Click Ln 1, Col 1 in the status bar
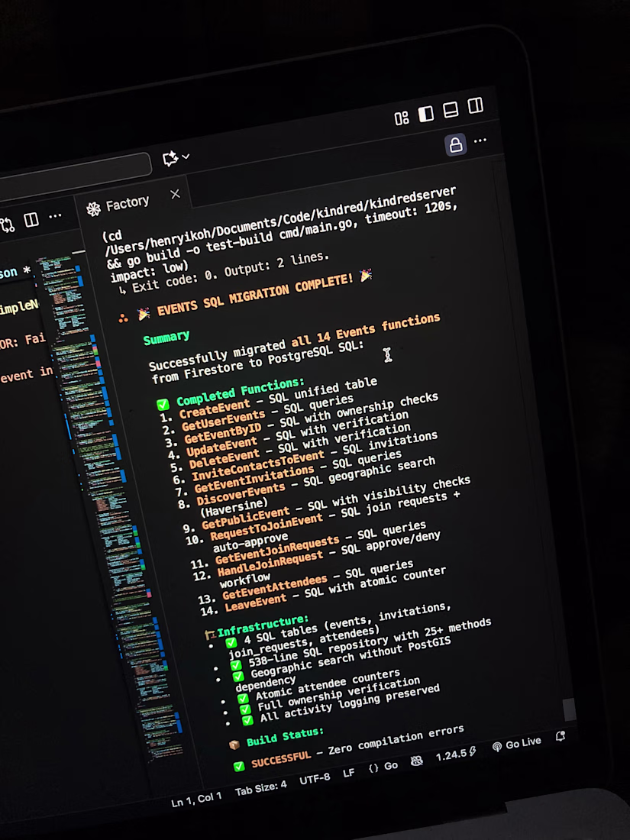 point(196,800)
